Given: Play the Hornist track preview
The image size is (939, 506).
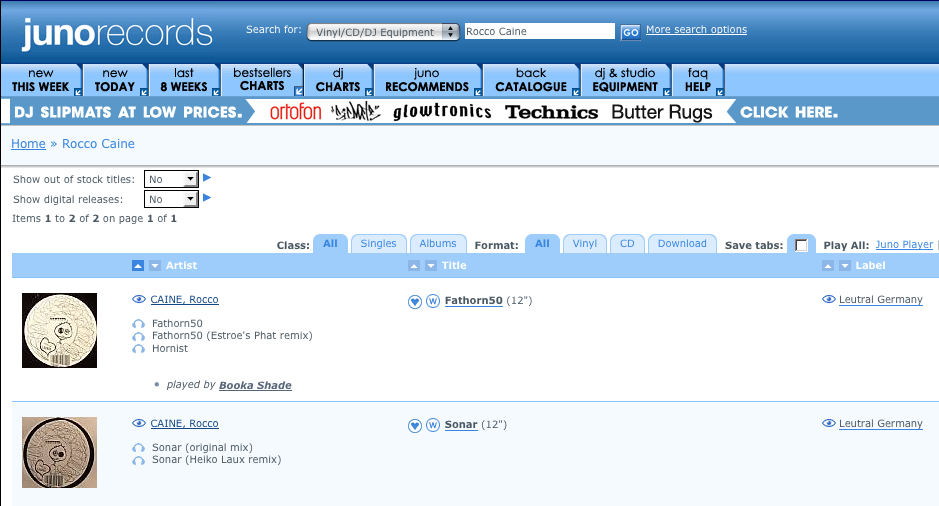Looking at the screenshot, I should tap(138, 349).
